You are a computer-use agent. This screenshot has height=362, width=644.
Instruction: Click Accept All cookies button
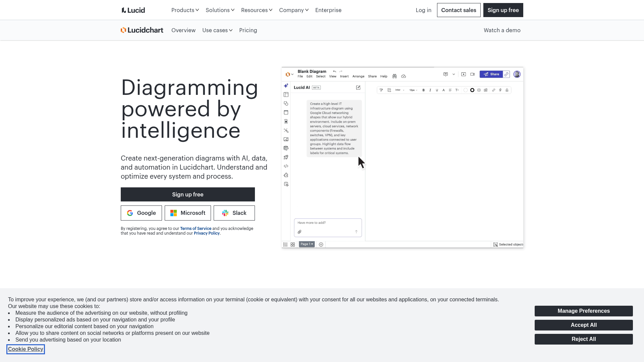pyautogui.click(x=584, y=325)
